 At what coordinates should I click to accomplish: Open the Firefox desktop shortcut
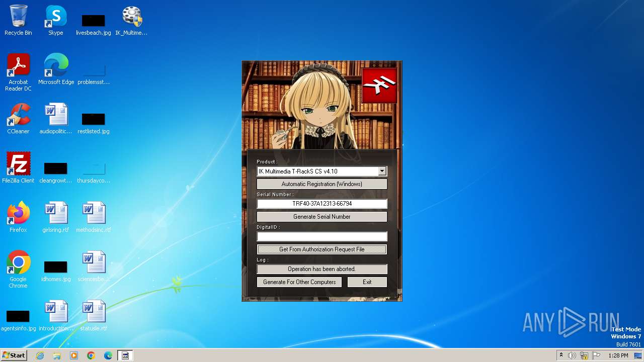click(18, 218)
